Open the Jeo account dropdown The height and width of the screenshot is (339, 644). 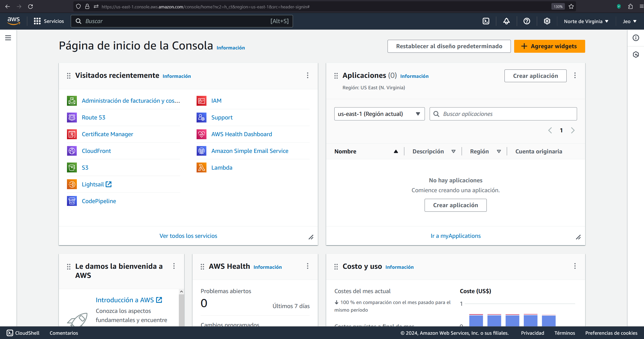pos(629,21)
